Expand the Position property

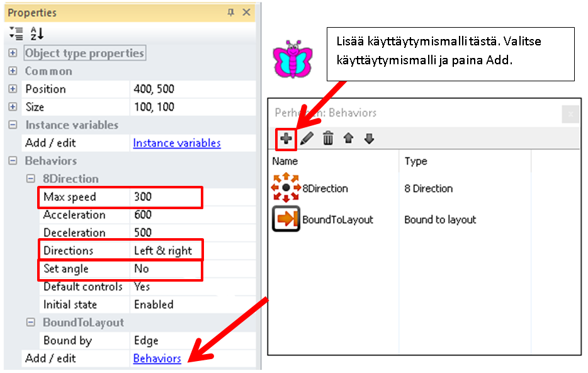pos(13,89)
